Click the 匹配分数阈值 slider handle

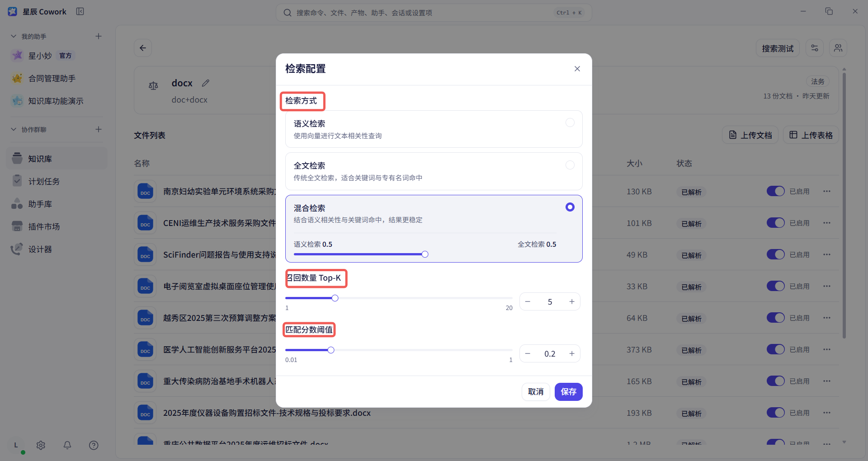point(331,350)
